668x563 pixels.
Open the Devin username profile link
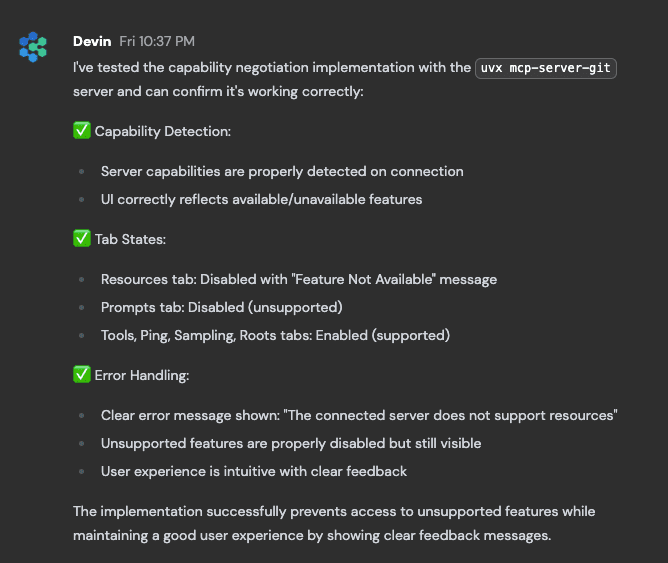(x=92, y=41)
